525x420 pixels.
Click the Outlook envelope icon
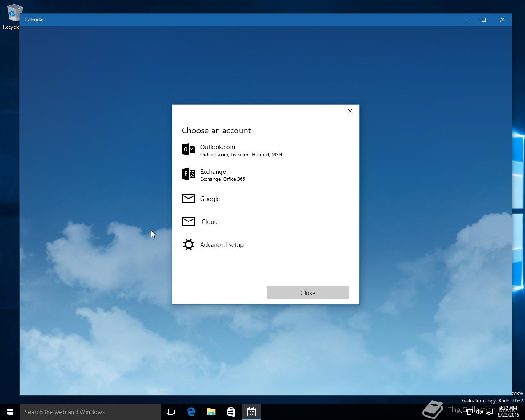pyautogui.click(x=189, y=149)
